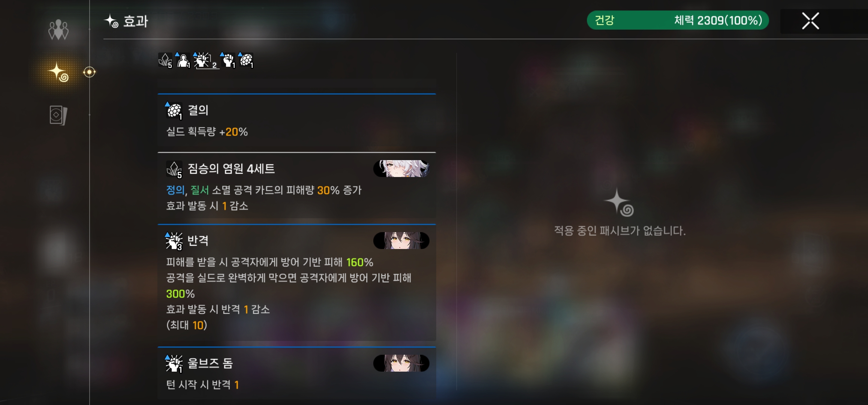Open the team members sidebar icon

point(58,30)
